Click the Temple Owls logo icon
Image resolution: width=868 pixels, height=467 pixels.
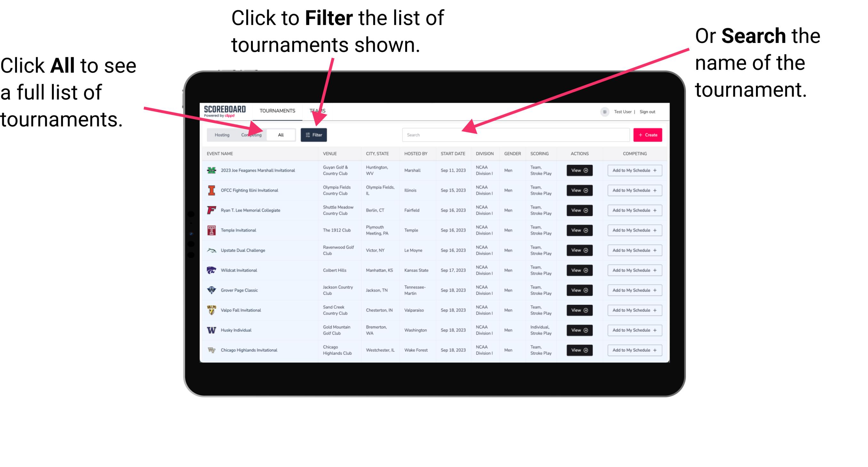pos(212,230)
